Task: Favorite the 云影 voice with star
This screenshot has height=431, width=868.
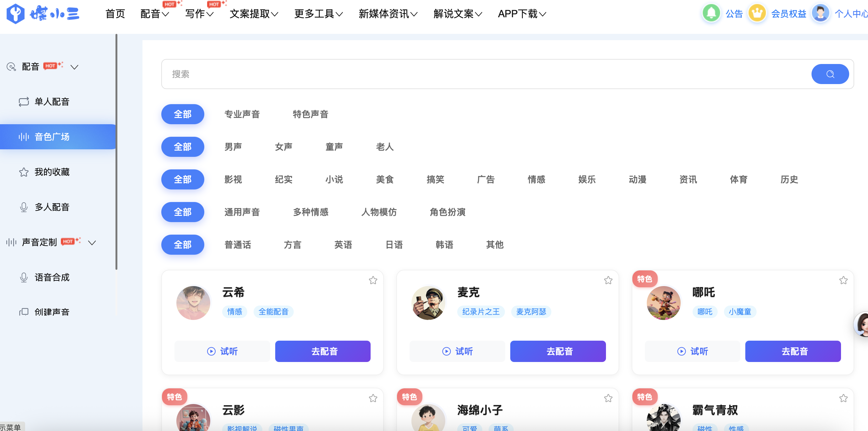Action: click(373, 398)
